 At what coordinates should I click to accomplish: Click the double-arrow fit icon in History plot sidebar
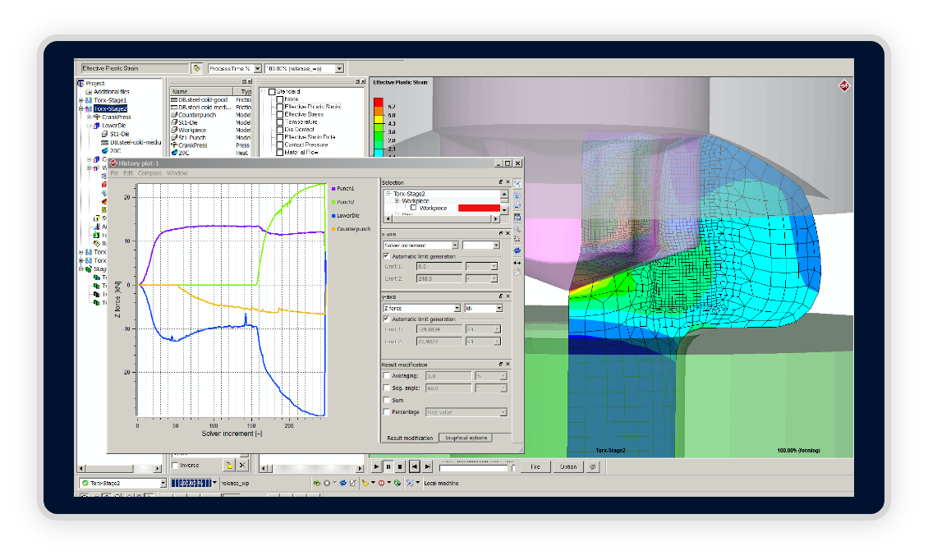click(517, 262)
